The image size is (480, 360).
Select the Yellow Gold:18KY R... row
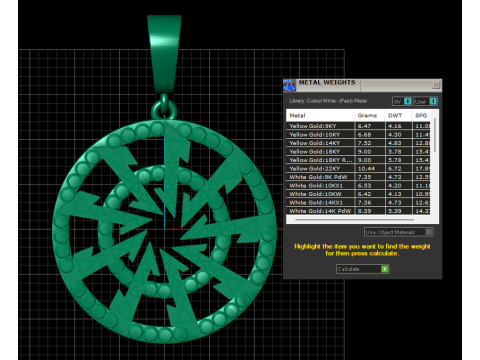[x=358, y=160]
